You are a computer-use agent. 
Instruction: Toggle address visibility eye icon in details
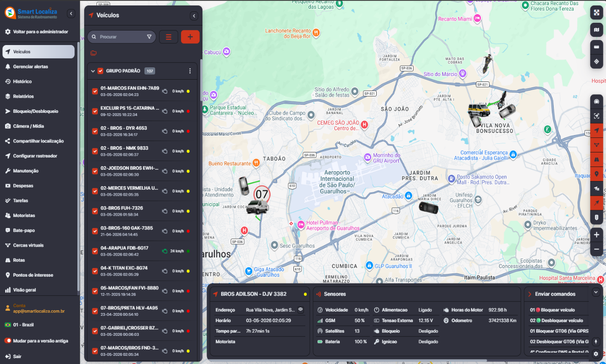(300, 310)
